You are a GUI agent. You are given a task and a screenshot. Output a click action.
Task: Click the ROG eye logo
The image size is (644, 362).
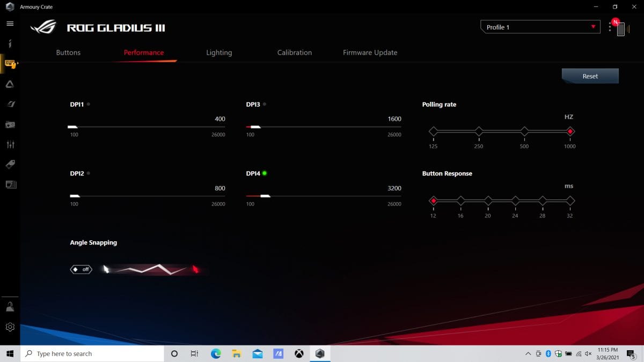click(x=45, y=27)
